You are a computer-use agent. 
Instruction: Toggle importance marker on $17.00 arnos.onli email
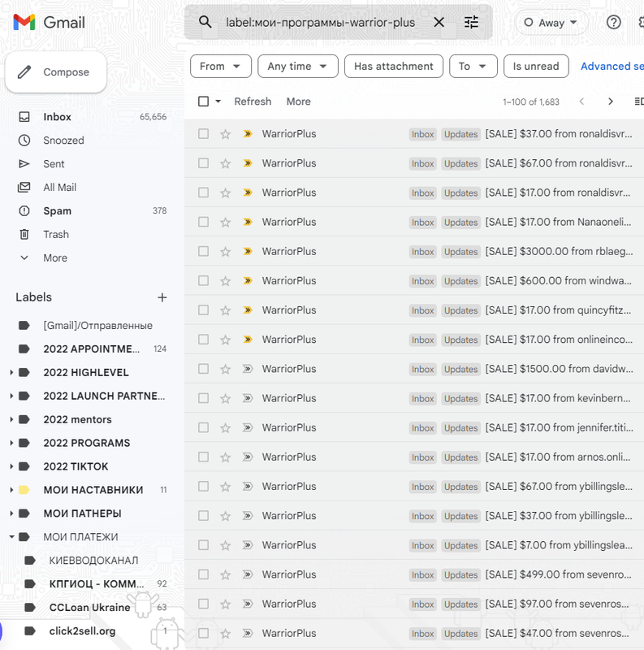point(248,457)
